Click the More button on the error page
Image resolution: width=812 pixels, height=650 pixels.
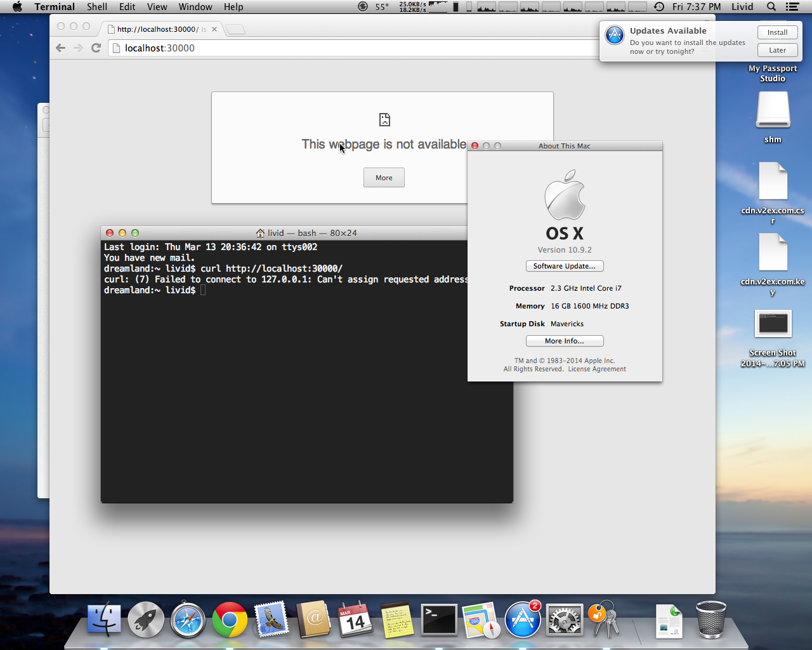384,178
